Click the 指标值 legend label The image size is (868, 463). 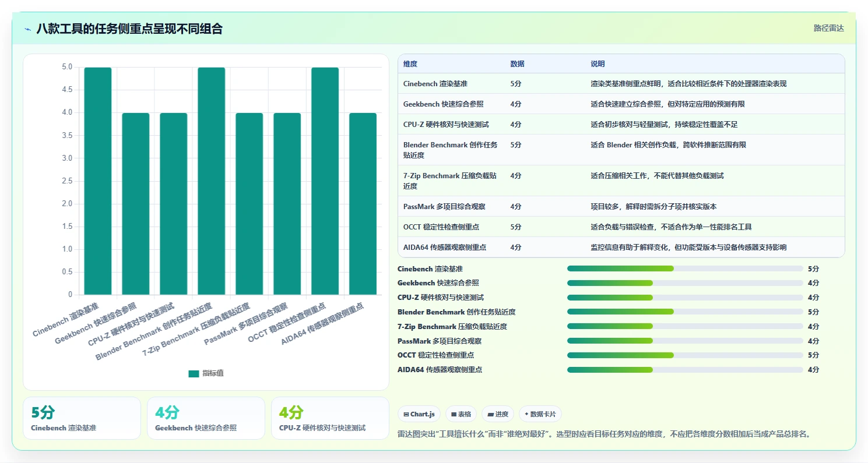(213, 373)
